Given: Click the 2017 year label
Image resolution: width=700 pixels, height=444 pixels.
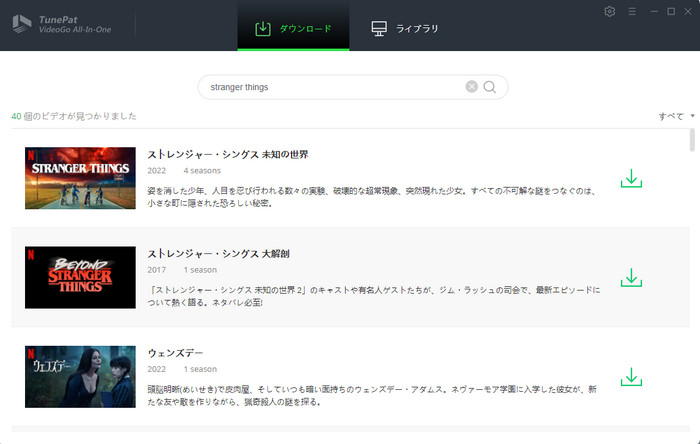Looking at the screenshot, I should [x=157, y=270].
